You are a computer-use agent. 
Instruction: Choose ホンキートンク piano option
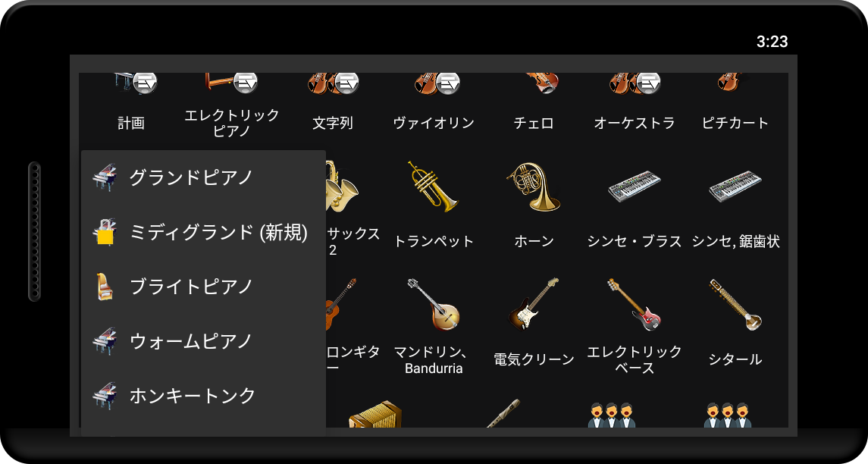[203, 395]
